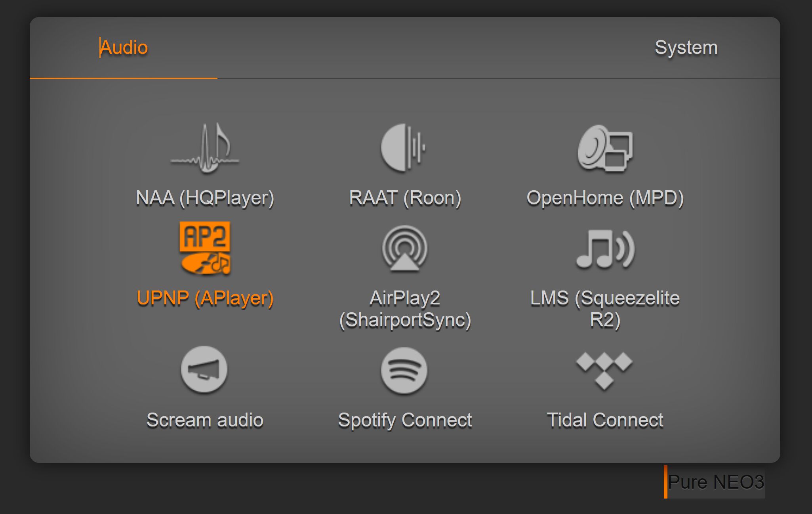Image resolution: width=812 pixels, height=514 pixels.
Task: Click the RAAT (Roon) label
Action: (405, 198)
